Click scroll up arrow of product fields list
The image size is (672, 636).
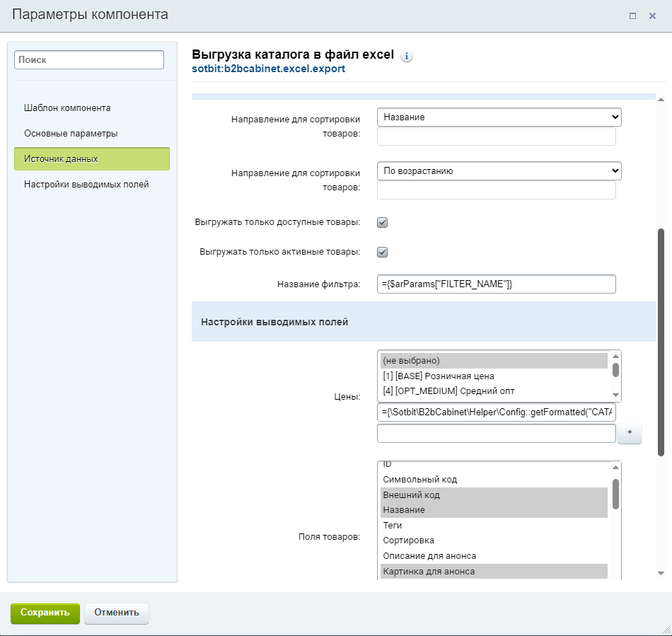(x=616, y=467)
